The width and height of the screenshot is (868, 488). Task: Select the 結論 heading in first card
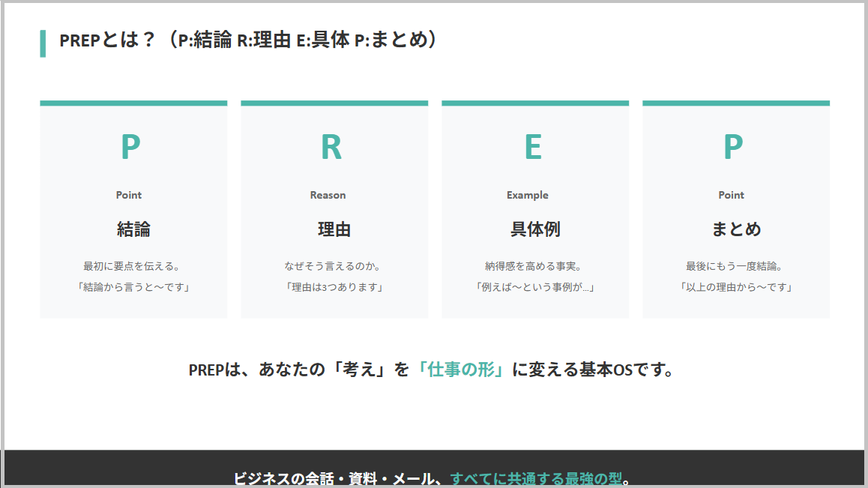click(x=133, y=229)
